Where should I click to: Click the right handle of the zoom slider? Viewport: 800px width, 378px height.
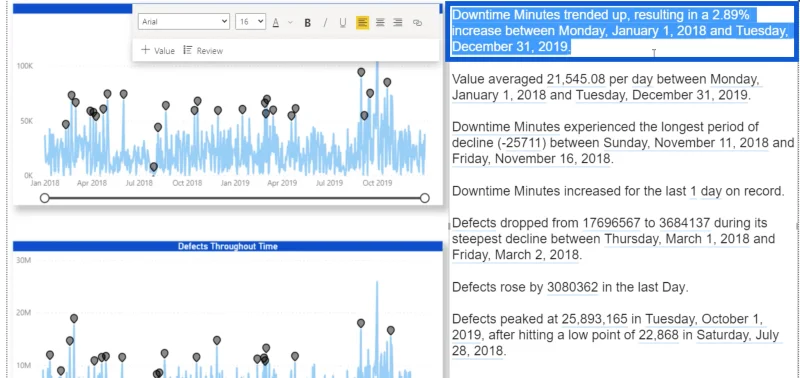[424, 198]
